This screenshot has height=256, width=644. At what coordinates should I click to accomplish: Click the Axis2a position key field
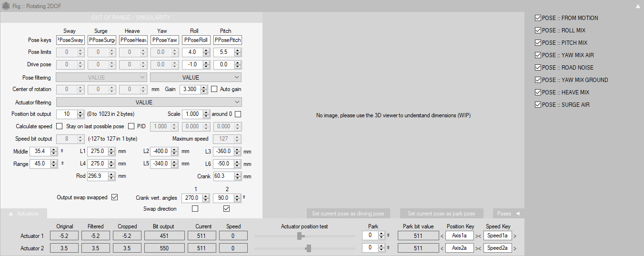(460, 248)
